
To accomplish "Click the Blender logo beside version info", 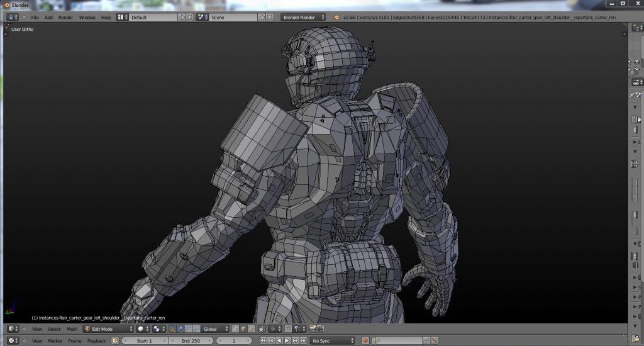I will point(336,17).
